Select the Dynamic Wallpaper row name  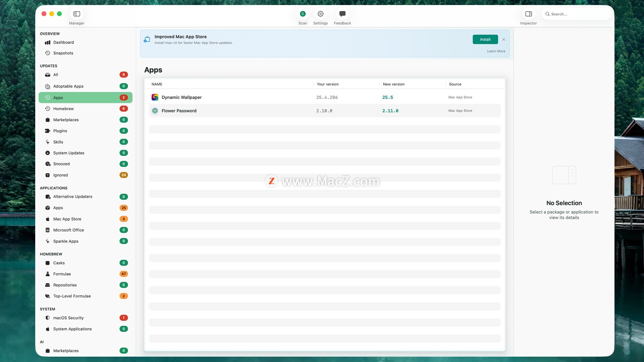pyautogui.click(x=181, y=97)
